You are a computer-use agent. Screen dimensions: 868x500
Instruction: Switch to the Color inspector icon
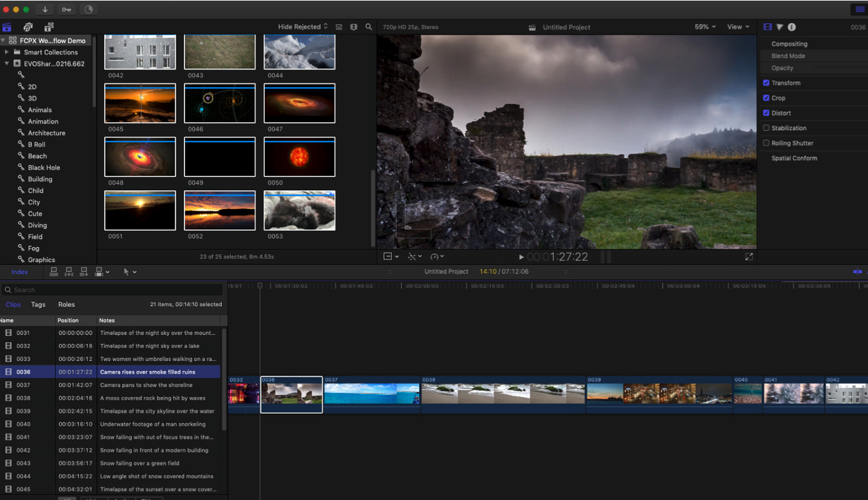click(780, 27)
